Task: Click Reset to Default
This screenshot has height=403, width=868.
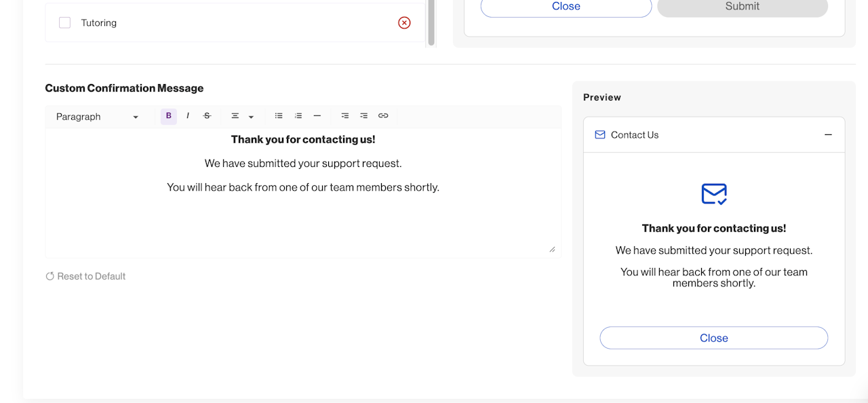Action: tap(85, 276)
